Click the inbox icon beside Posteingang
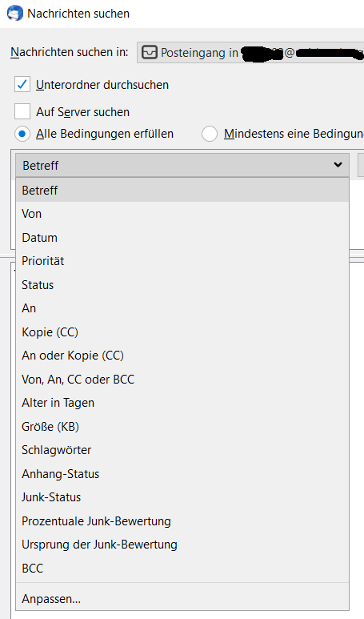This screenshot has height=619, width=364. click(150, 52)
